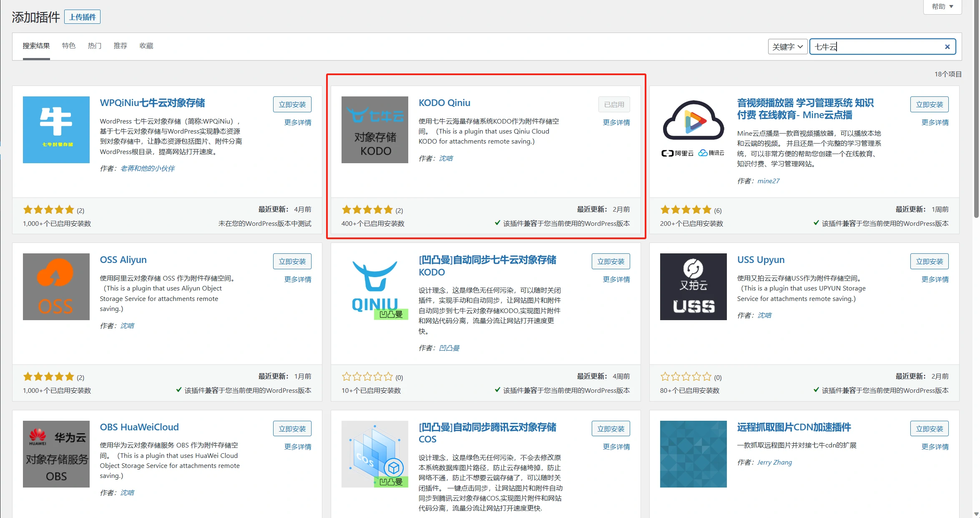980x518 pixels.
Task: Click the scrollbar down arrow
Action: [976, 514]
